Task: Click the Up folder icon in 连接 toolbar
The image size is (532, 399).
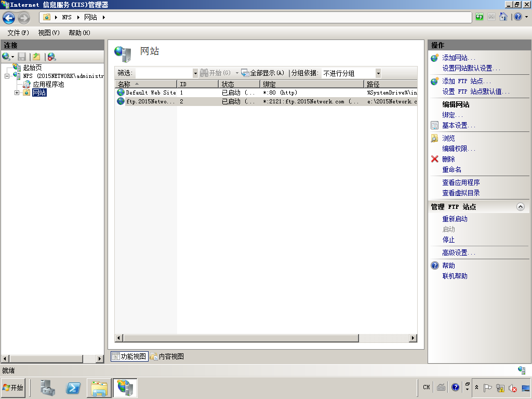Action: click(37, 57)
